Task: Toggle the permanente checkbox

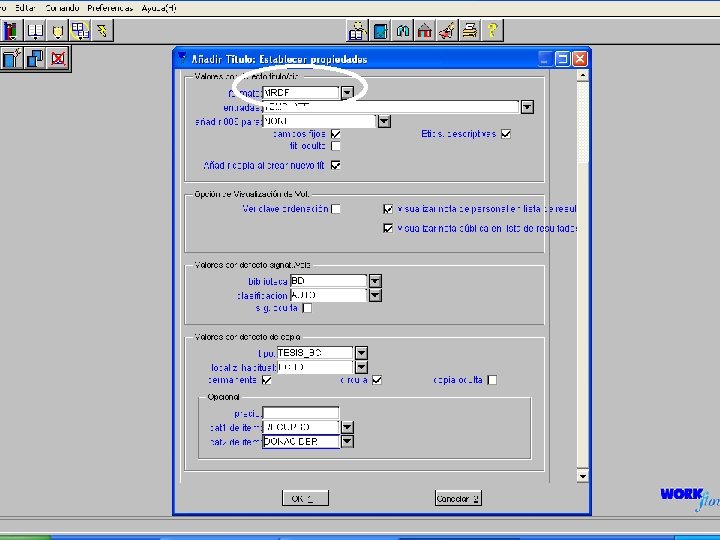Action: tap(266, 380)
